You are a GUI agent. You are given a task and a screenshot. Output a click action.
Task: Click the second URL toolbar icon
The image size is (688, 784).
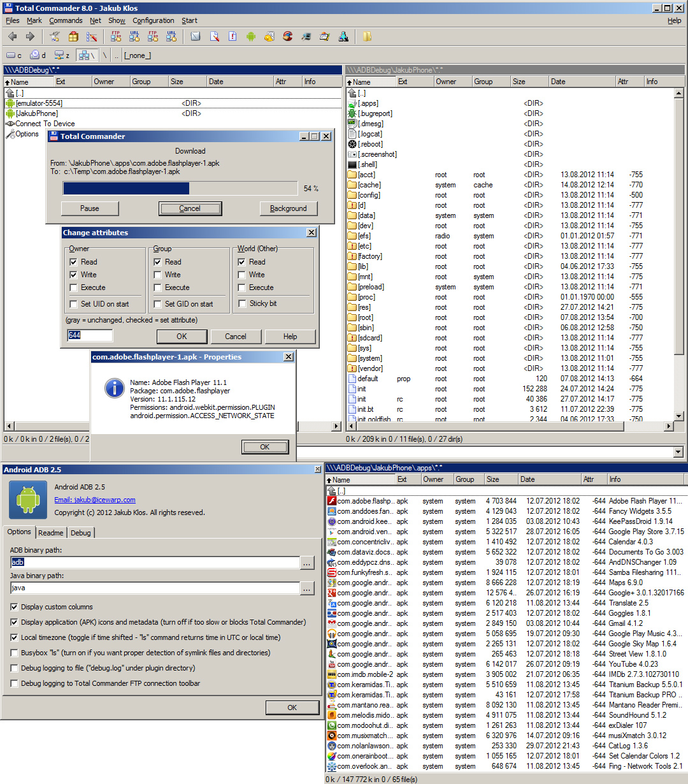tap(171, 37)
